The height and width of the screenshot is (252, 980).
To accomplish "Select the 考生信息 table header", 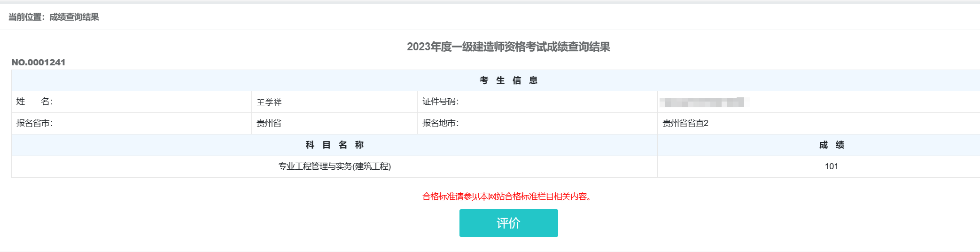I will [508, 80].
